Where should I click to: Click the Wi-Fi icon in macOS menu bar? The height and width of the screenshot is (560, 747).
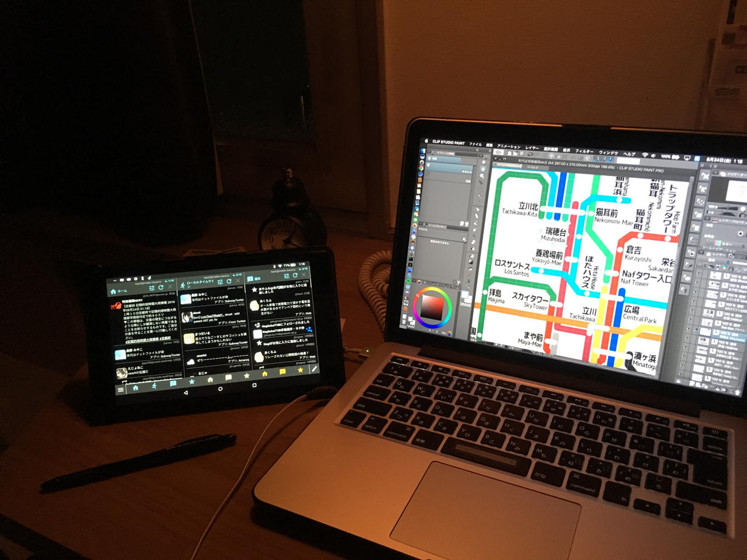(x=645, y=155)
